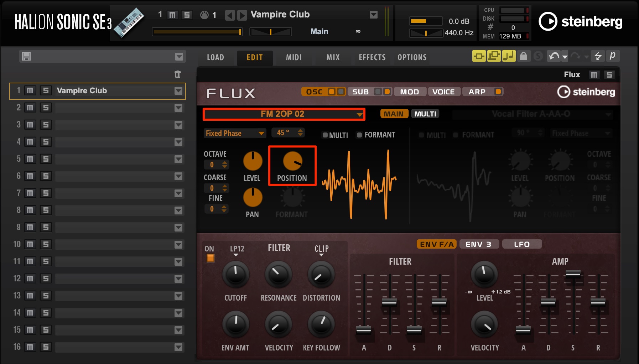
Task: Switch to the MIDI tab
Action: pos(294,57)
